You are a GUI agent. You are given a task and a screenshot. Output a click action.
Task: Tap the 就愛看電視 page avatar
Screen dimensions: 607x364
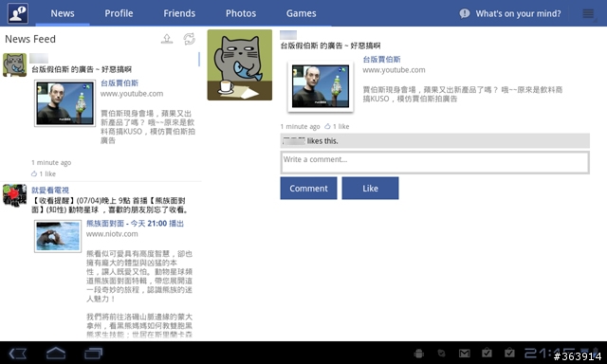coord(15,195)
